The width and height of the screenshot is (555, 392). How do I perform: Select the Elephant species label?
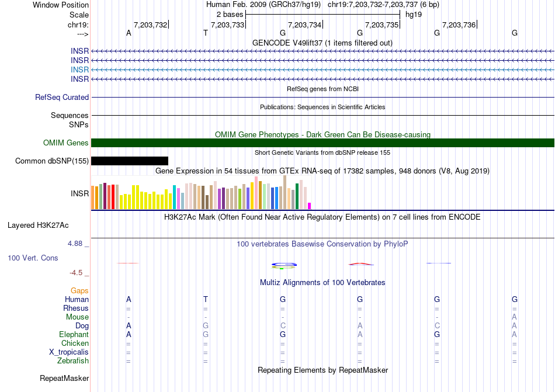pyautogui.click(x=74, y=334)
